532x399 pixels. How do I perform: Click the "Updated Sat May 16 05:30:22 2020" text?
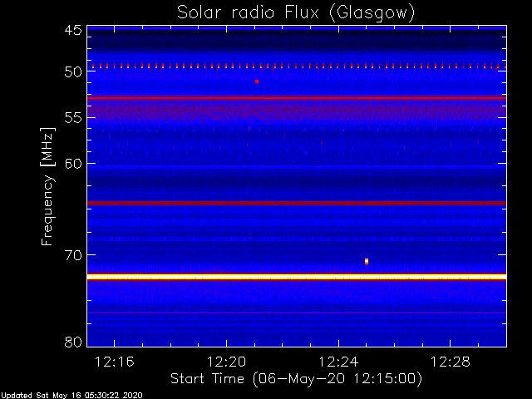point(71,396)
